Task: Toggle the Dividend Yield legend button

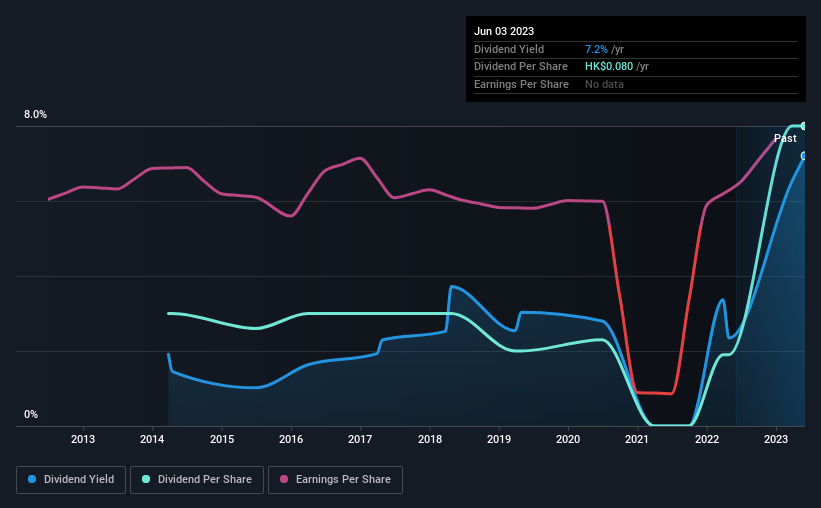Action: 71,480
